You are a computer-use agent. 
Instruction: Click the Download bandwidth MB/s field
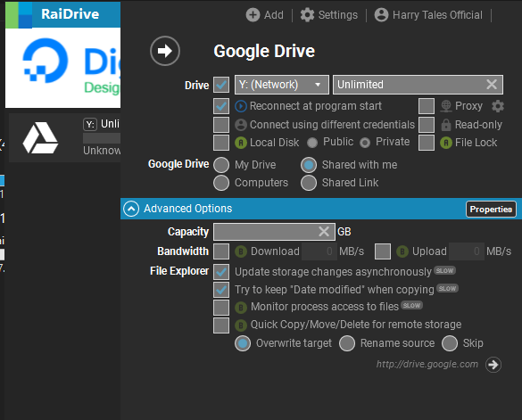point(319,251)
